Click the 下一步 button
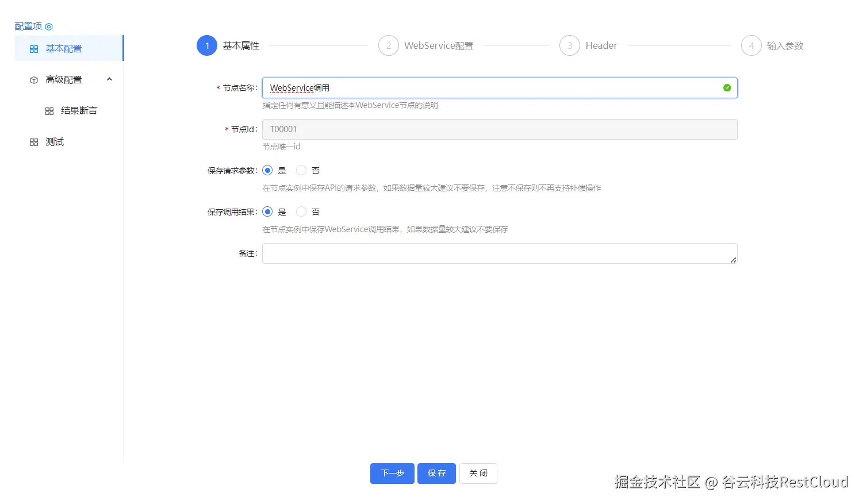Screen dimensions: 863x504 pyautogui.click(x=392, y=473)
